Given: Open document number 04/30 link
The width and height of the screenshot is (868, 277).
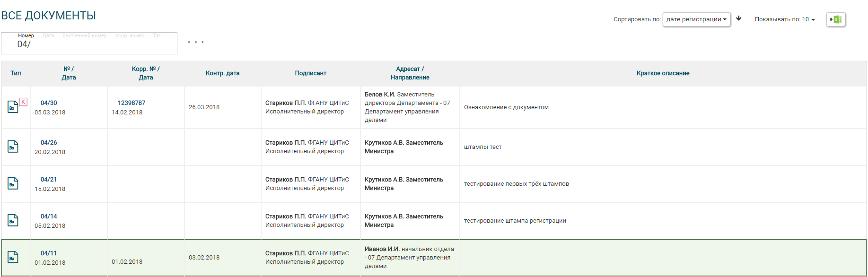Looking at the screenshot, I should [49, 103].
